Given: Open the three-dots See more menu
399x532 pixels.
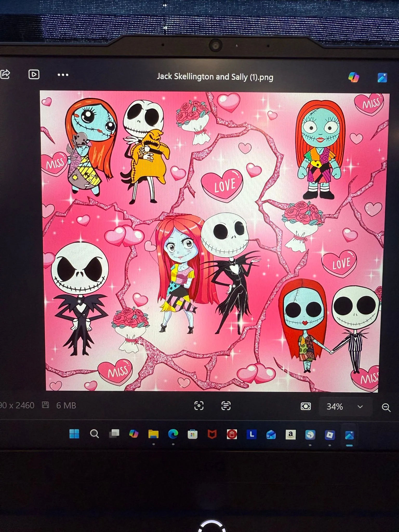Looking at the screenshot, I should pos(63,75).
